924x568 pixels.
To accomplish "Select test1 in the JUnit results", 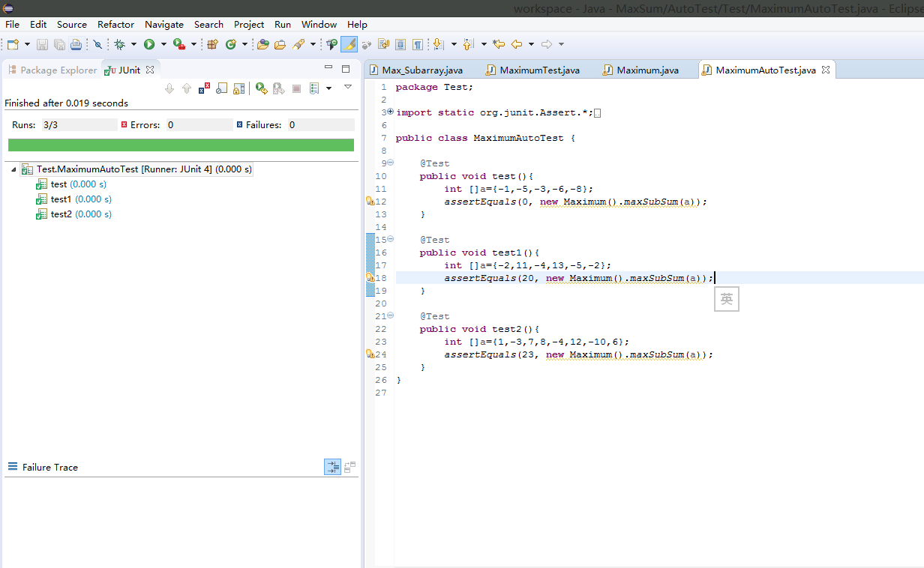I will [59, 199].
